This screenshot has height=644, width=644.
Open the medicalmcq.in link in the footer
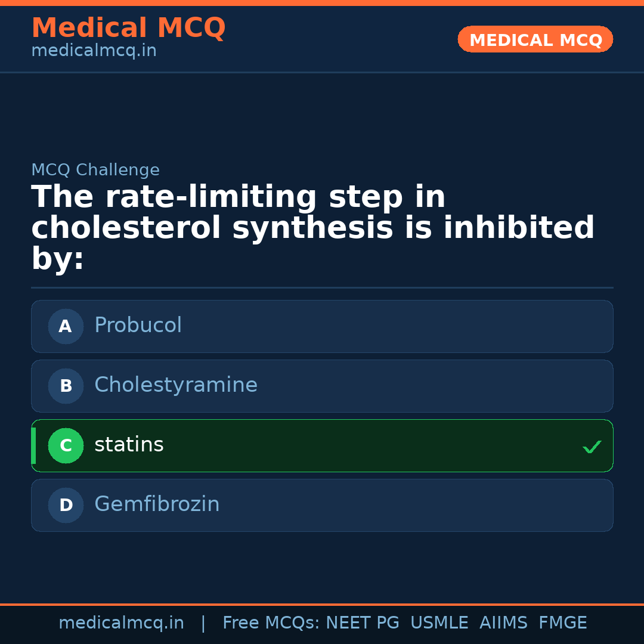pyautogui.click(x=121, y=623)
